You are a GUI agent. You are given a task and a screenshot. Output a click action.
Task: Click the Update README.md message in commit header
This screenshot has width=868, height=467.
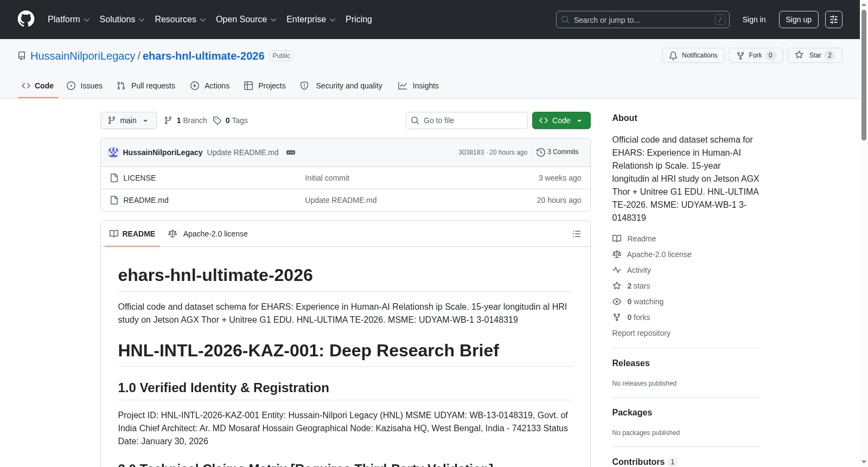pyautogui.click(x=243, y=152)
